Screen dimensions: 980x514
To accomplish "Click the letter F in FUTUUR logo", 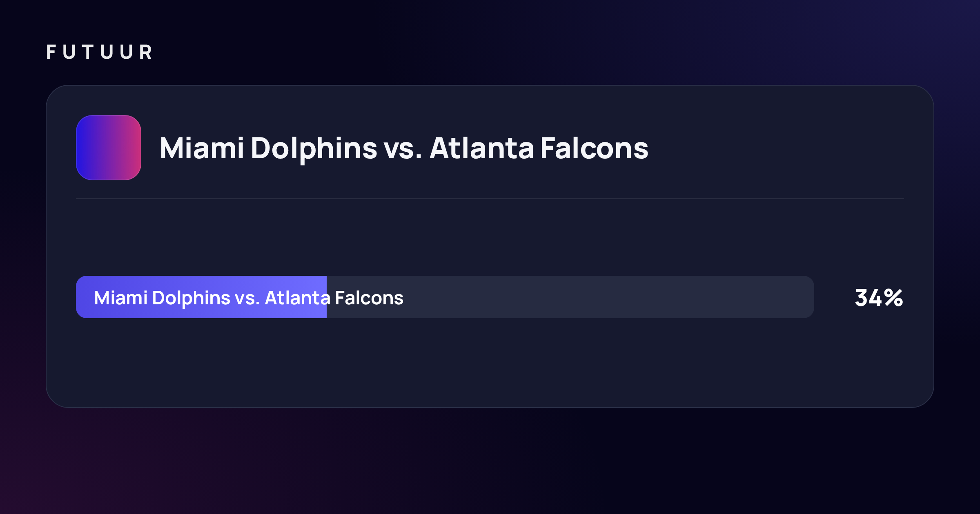I will [51, 52].
